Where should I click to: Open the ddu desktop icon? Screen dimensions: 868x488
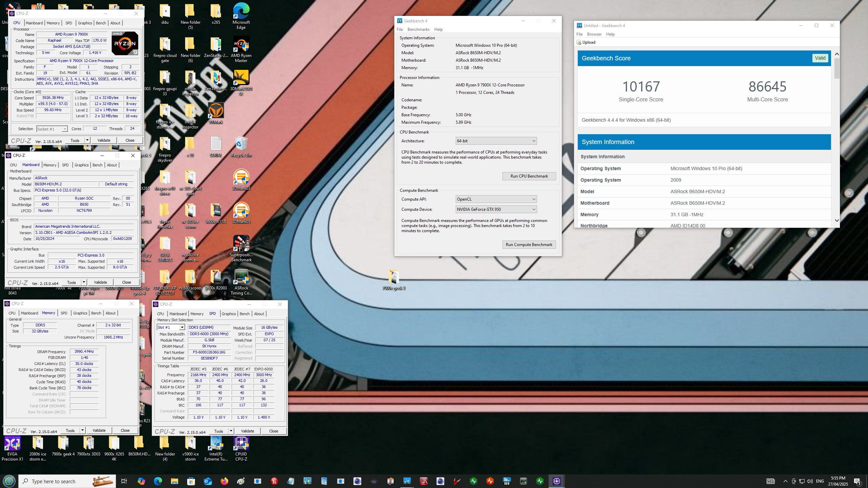click(x=165, y=14)
